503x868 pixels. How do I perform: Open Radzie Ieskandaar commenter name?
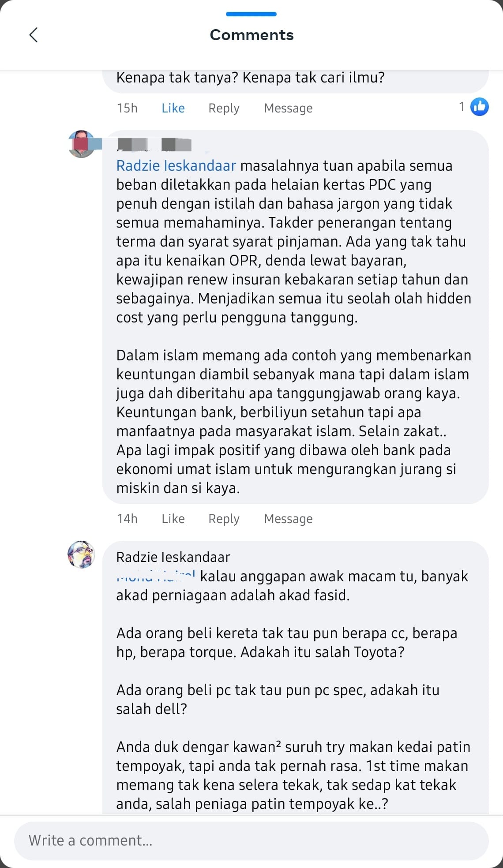tap(173, 557)
